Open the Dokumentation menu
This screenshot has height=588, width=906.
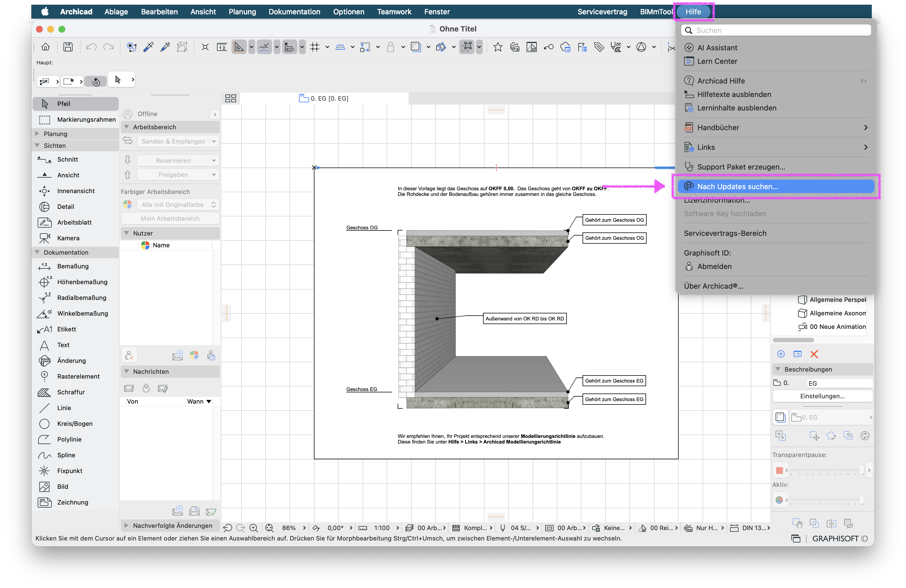[x=294, y=12]
